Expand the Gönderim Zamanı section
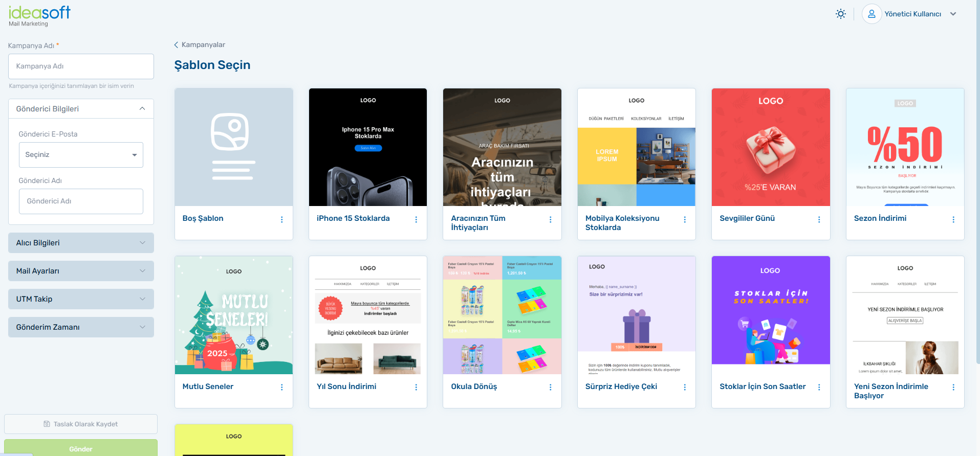 coord(81,327)
